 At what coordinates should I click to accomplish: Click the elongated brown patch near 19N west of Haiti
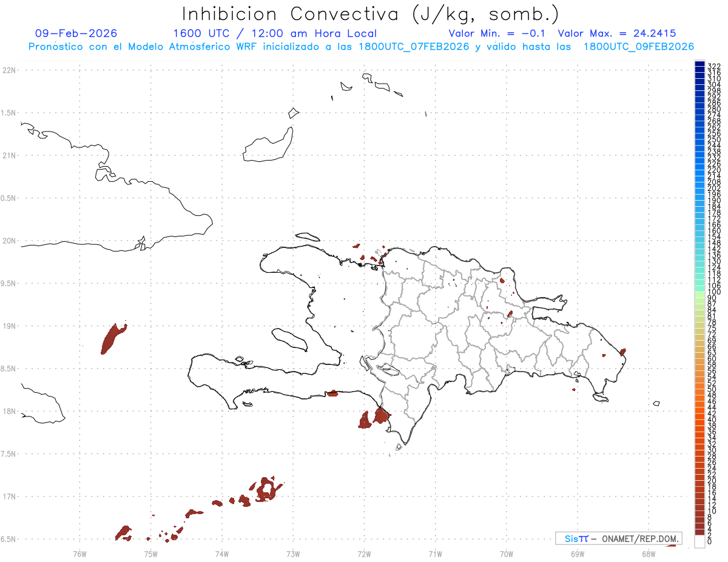113,338
